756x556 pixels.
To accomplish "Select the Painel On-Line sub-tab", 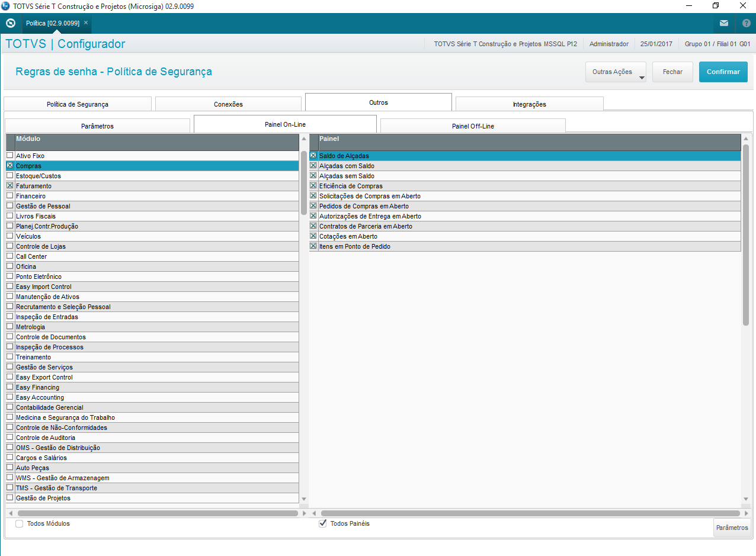I will pyautogui.click(x=285, y=124).
